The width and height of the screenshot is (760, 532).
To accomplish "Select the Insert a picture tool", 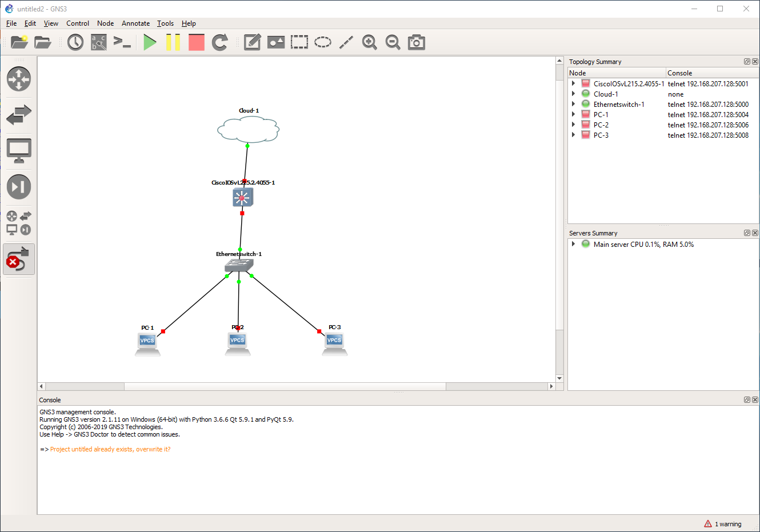I will (276, 42).
